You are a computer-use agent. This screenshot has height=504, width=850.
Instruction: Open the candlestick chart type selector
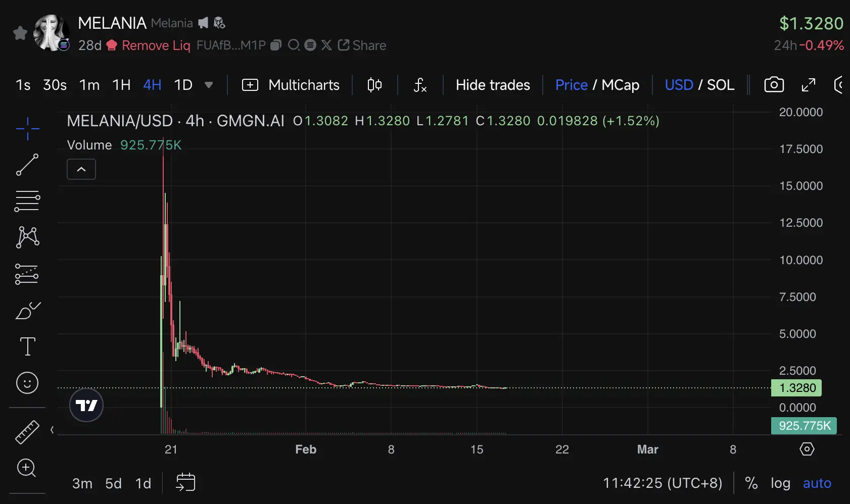(374, 85)
